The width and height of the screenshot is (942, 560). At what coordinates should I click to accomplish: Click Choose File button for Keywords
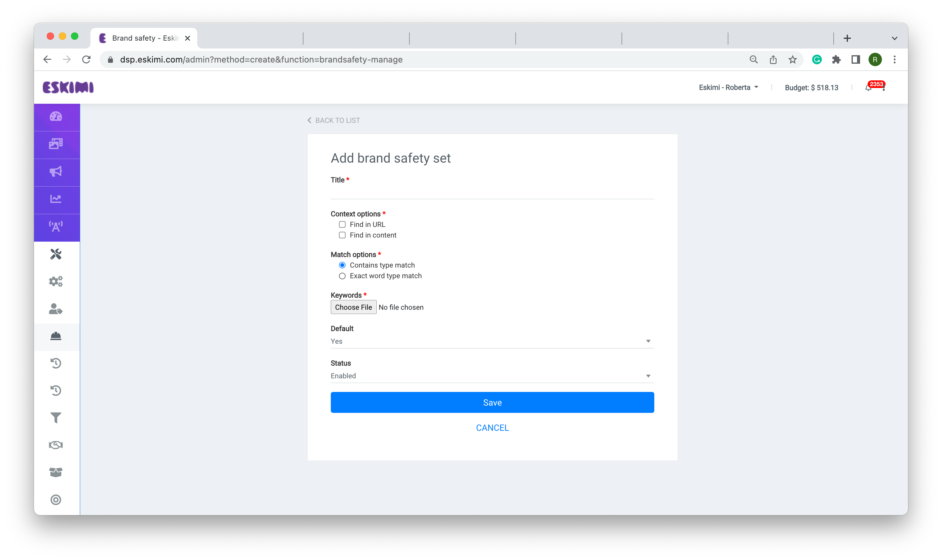point(353,307)
